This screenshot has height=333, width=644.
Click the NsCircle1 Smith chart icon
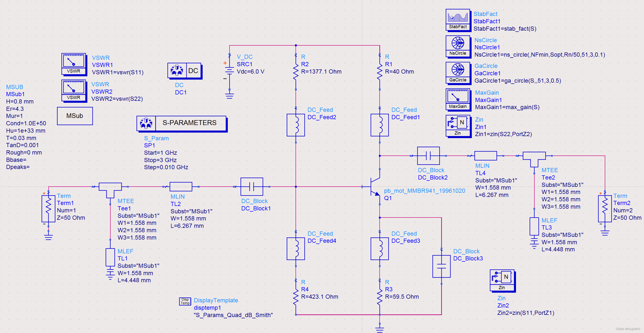pyautogui.click(x=458, y=46)
